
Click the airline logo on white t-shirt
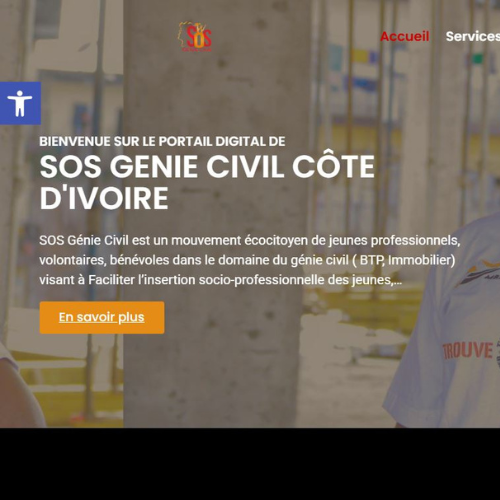[x=479, y=274]
